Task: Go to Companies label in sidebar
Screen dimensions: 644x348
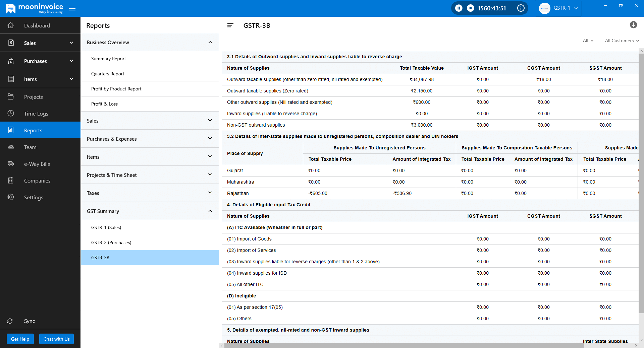Action: (37, 181)
